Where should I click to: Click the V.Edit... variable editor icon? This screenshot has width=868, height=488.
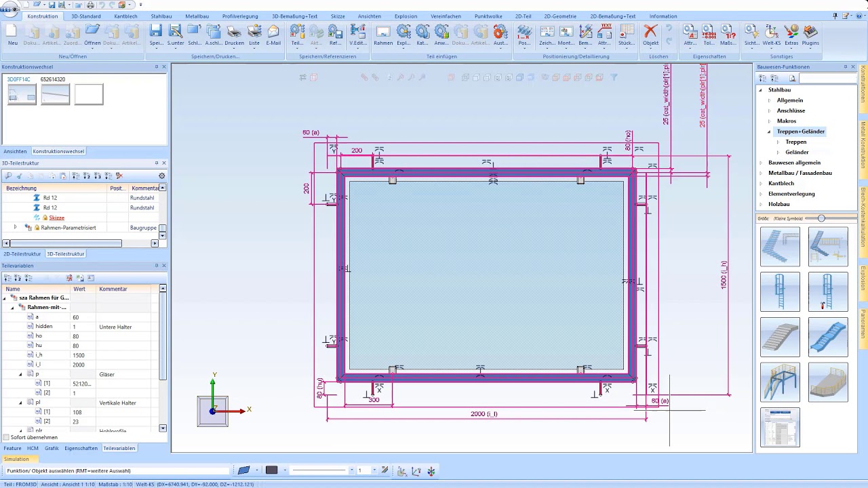358,31
